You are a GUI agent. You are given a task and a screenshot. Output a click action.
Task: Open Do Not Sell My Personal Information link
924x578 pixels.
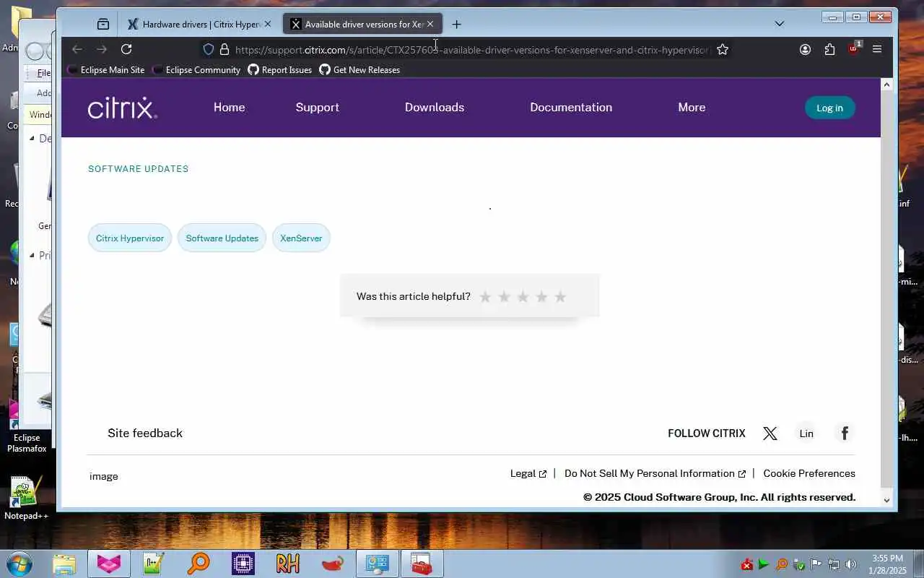(655, 473)
